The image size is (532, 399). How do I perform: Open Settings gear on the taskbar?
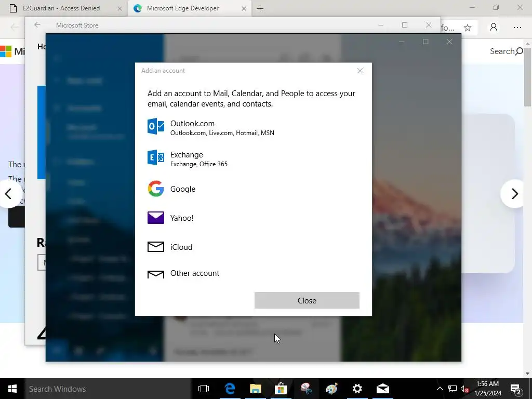pyautogui.click(x=357, y=389)
